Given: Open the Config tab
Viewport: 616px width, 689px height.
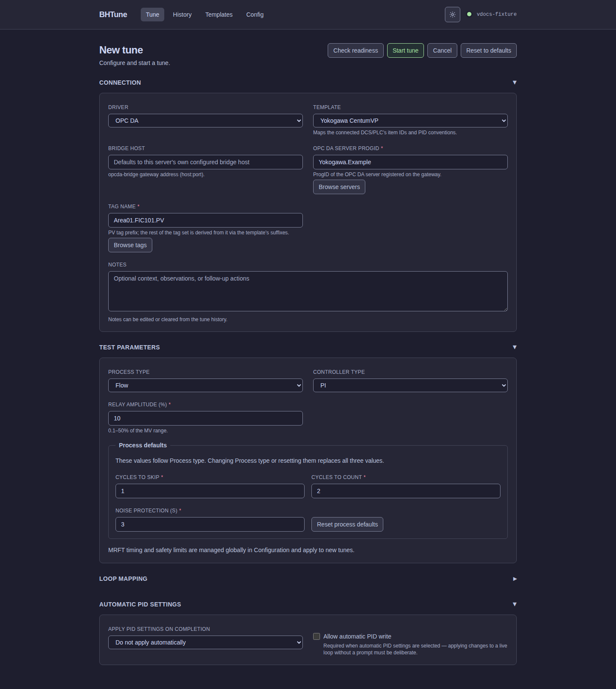Looking at the screenshot, I should point(255,15).
